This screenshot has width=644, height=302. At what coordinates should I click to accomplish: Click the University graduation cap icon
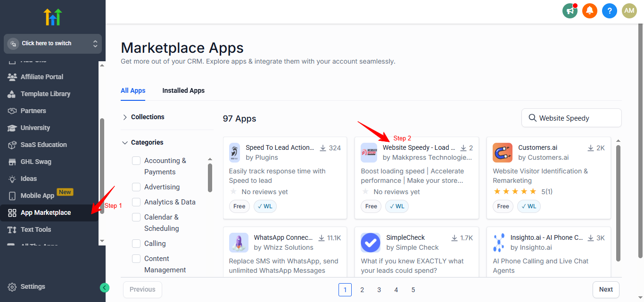point(12,128)
